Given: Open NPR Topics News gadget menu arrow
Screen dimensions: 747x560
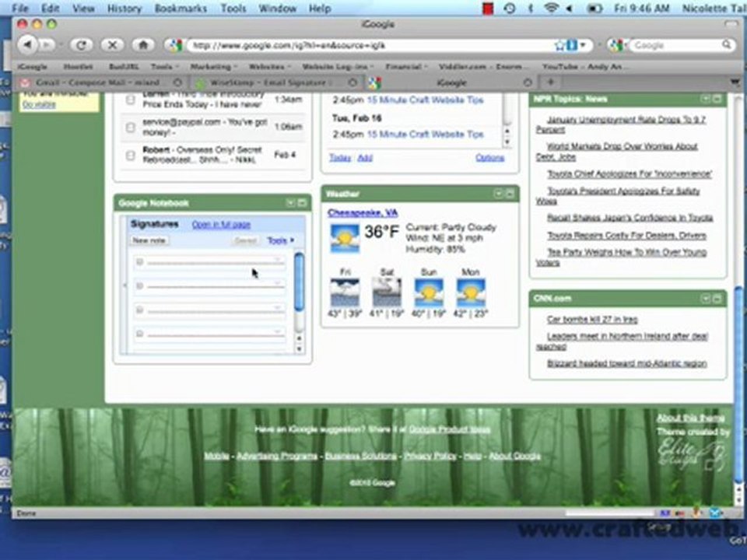Looking at the screenshot, I should click(x=706, y=99).
